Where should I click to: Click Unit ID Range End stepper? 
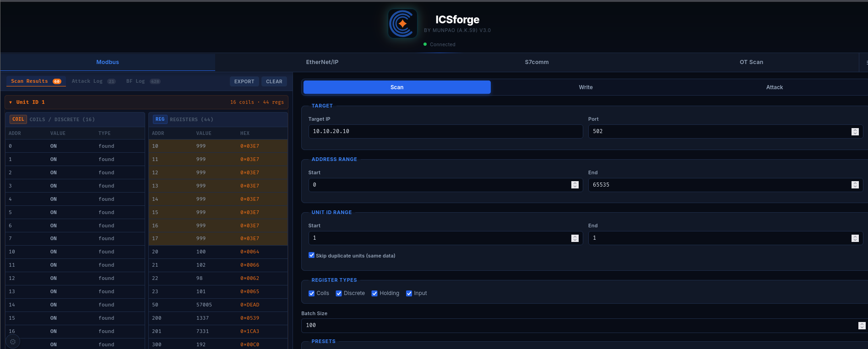[855, 238]
